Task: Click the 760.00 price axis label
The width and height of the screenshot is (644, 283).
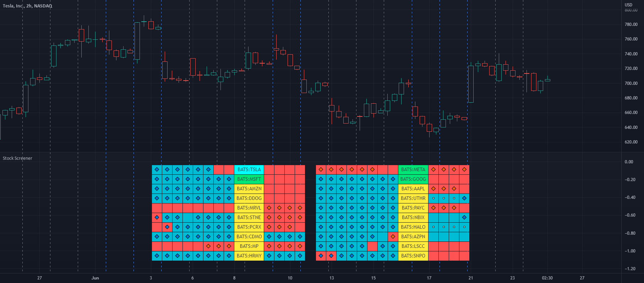Action: (x=631, y=39)
